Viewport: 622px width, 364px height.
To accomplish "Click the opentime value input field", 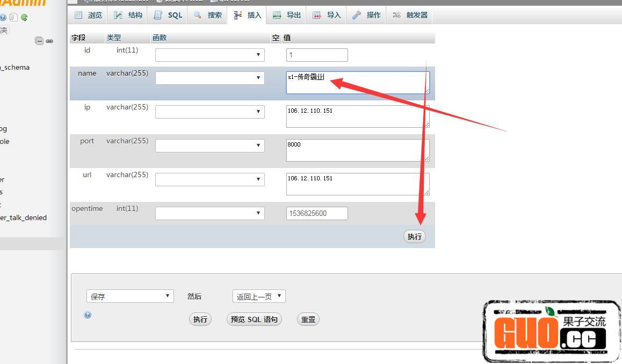I will (317, 213).
